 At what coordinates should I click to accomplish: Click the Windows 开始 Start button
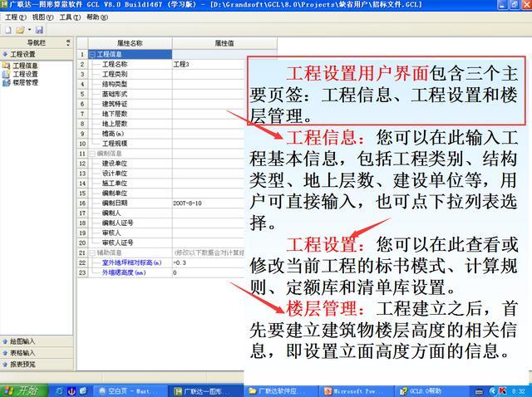click(24, 391)
